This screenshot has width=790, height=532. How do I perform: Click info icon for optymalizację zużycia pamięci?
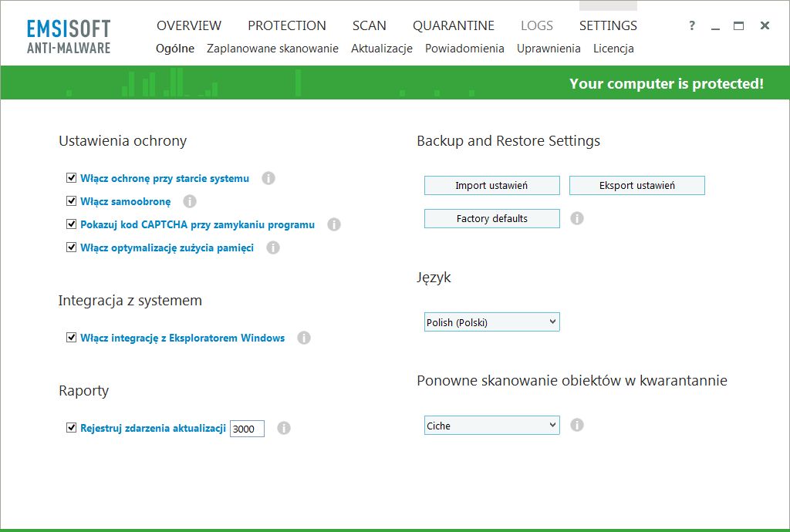click(x=273, y=247)
